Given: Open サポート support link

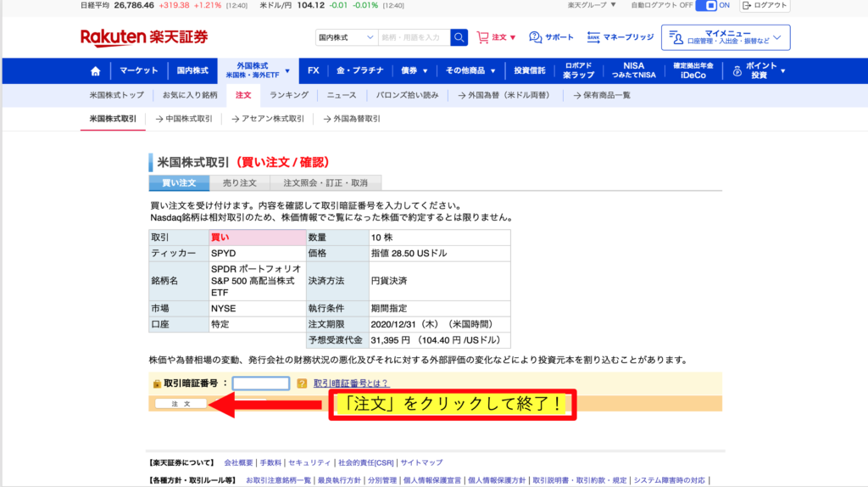Looking at the screenshot, I should 551,37.
